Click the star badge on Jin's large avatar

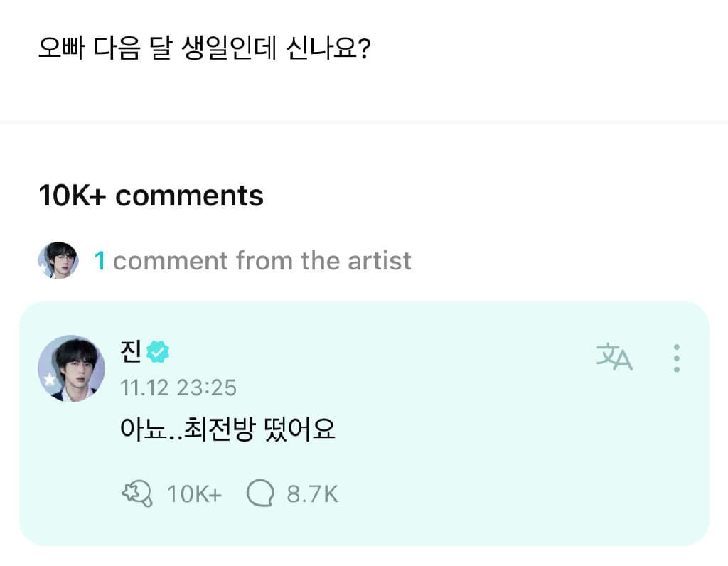(50, 380)
